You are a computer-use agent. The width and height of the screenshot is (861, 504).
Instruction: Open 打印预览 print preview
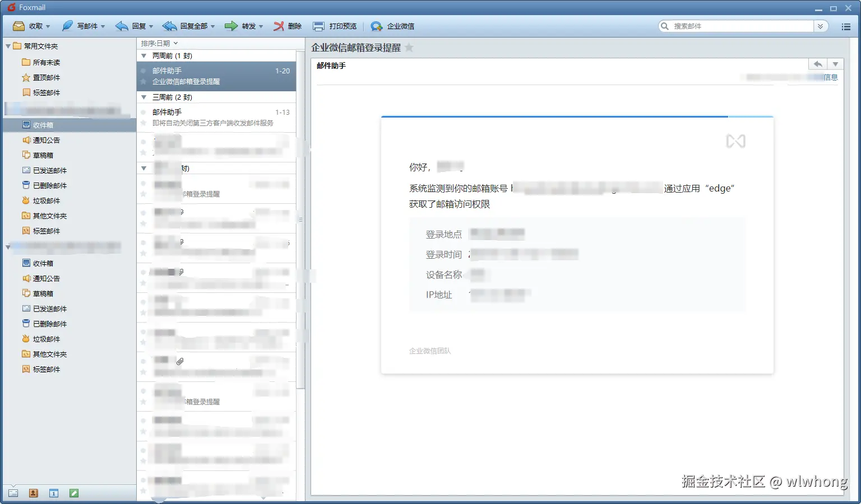pyautogui.click(x=335, y=26)
